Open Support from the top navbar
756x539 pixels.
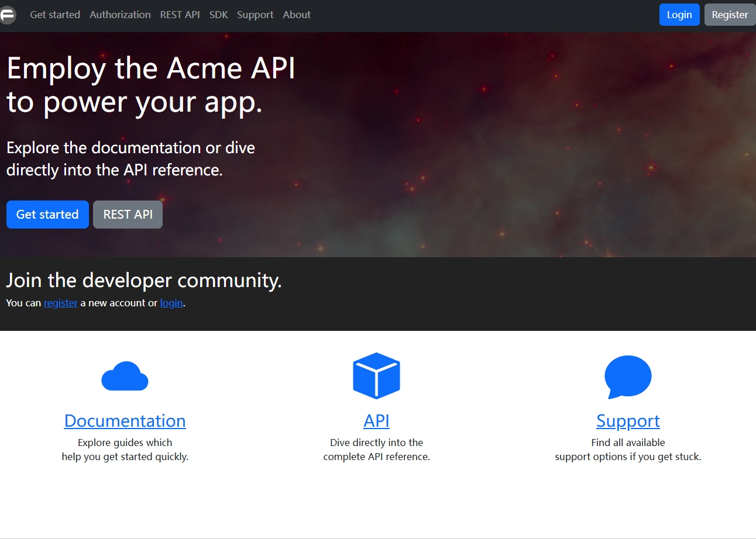point(255,15)
